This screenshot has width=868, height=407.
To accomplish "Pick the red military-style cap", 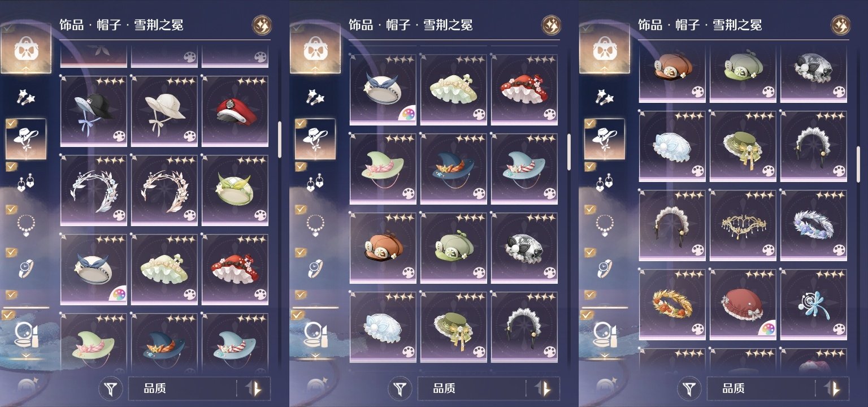I will click(x=235, y=111).
